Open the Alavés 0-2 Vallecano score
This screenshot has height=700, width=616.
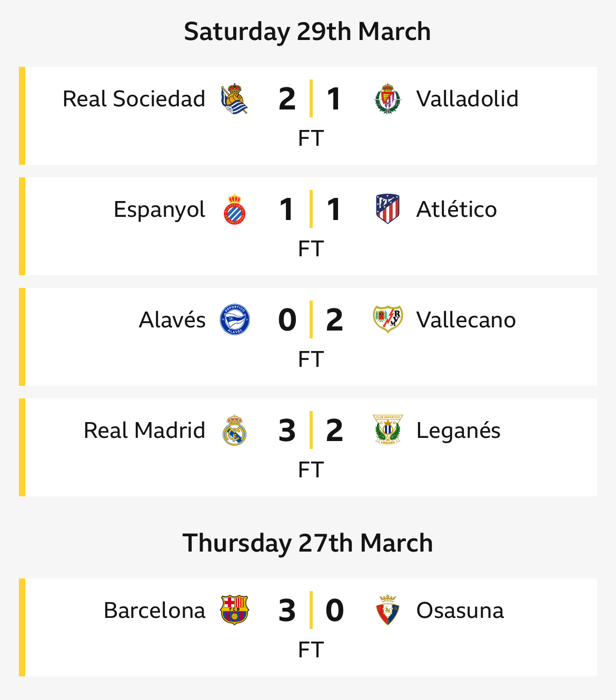[x=311, y=320]
